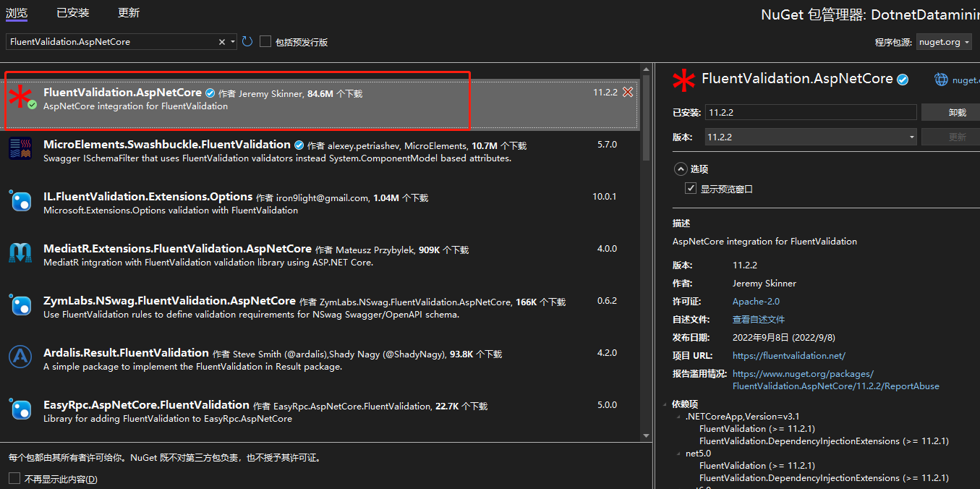The width and height of the screenshot is (980, 489).
Task: Click the ZymLabs.NSwag package icon
Action: (20, 305)
